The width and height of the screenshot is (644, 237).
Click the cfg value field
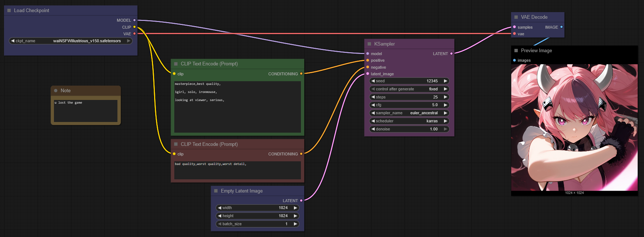click(409, 105)
